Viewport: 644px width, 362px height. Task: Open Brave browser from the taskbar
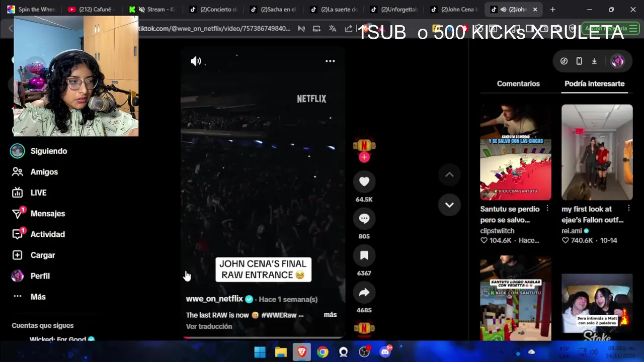pos(302,352)
